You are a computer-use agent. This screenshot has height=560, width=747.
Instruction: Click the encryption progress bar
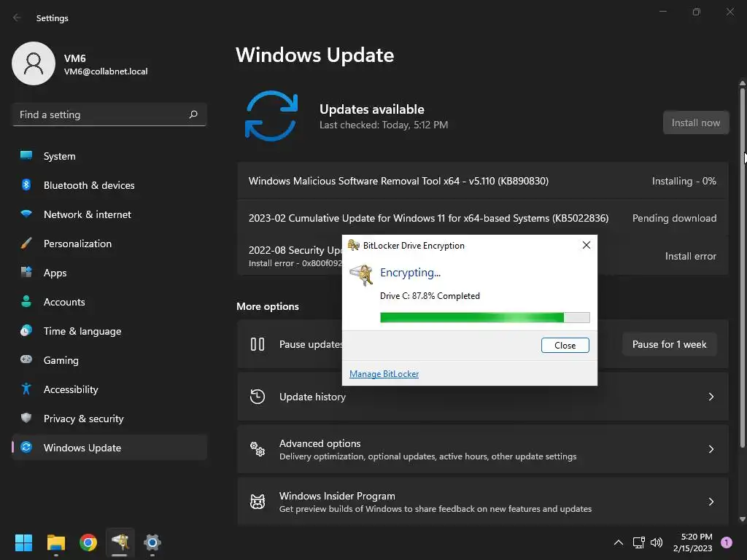(x=485, y=318)
